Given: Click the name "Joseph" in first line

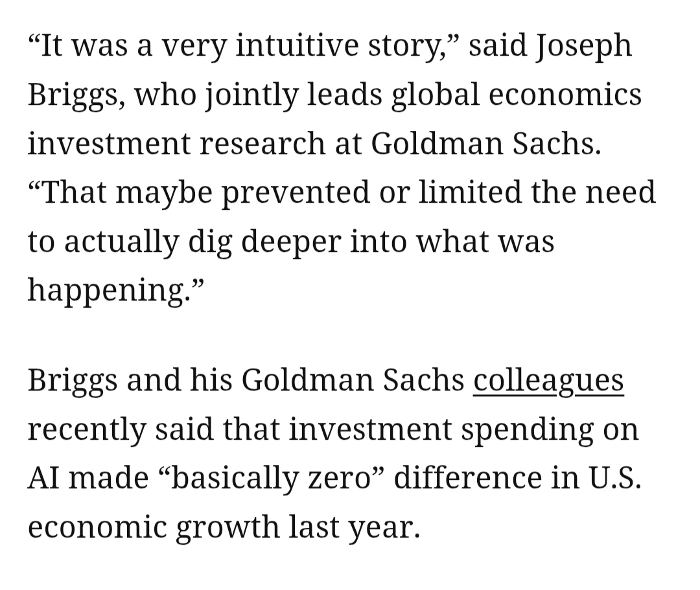Looking at the screenshot, I should point(584,47).
